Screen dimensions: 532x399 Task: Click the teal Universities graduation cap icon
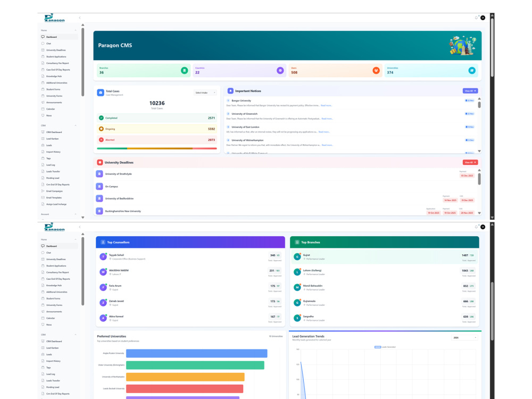[471, 71]
